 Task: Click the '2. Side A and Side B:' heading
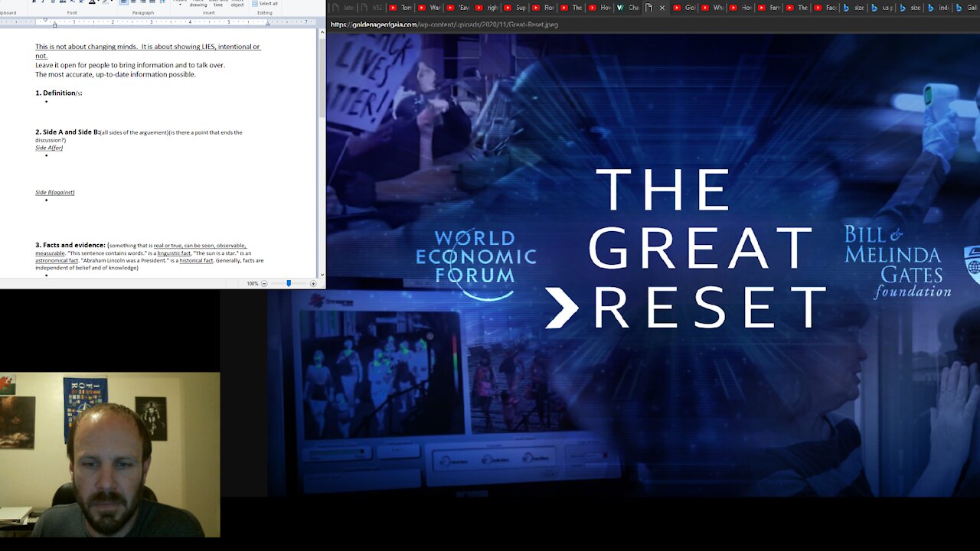point(67,132)
